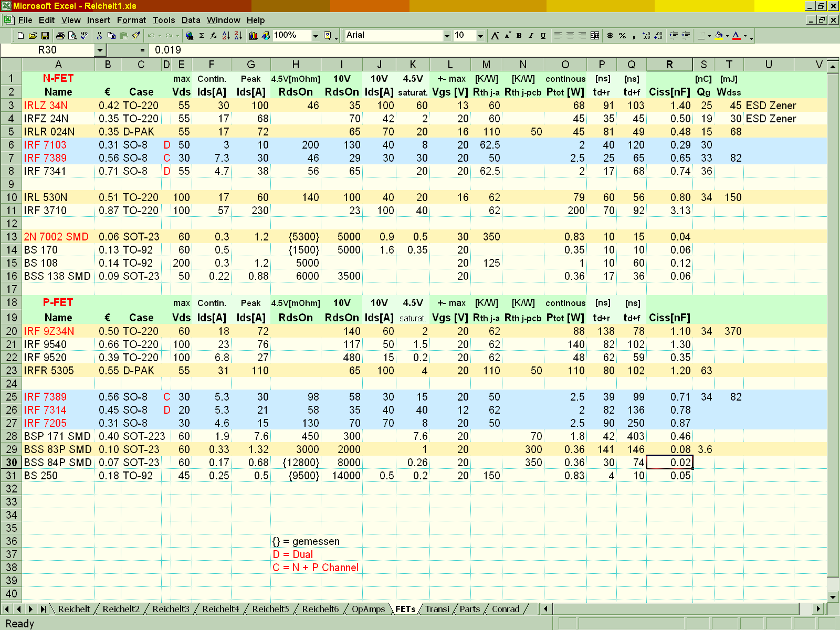Apply the yellow Fill Color swatch

click(x=719, y=36)
